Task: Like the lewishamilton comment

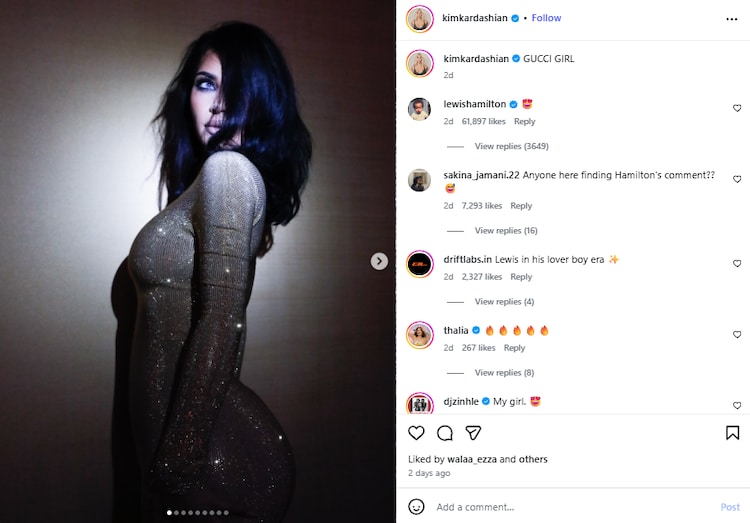Action: 737,108
